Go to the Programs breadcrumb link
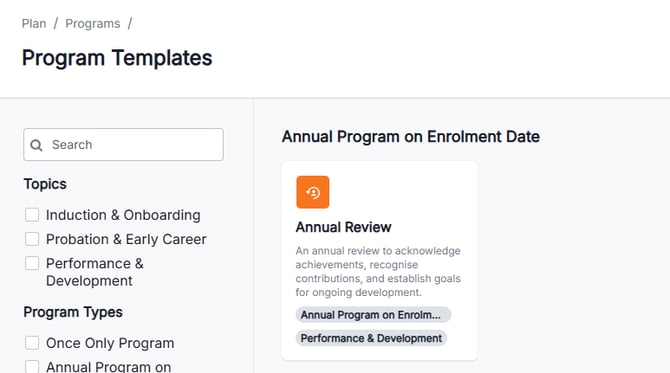 [x=93, y=23]
